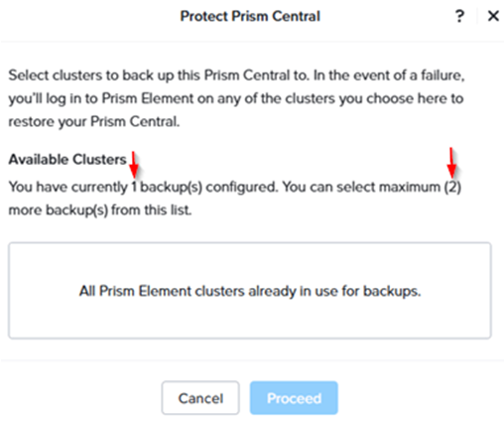
Task: Click the 'All Prism Element clusters already in use' message
Action: pos(250,291)
